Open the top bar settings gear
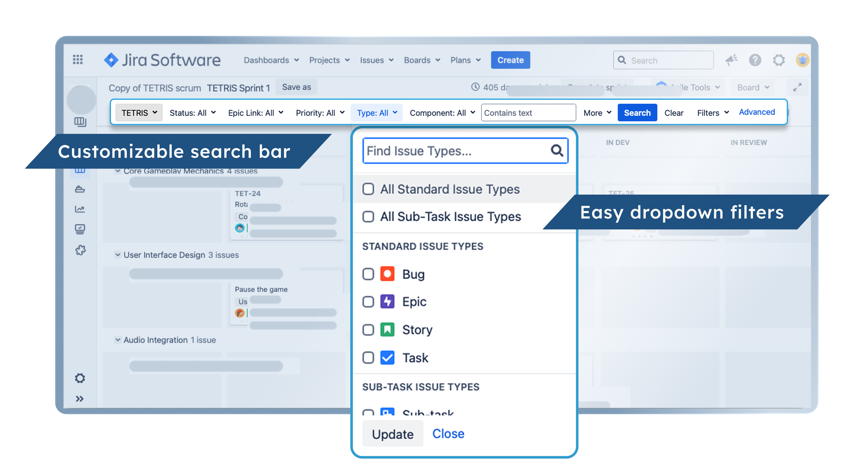Image resolution: width=868 pixels, height=471 pixels. 778,60
